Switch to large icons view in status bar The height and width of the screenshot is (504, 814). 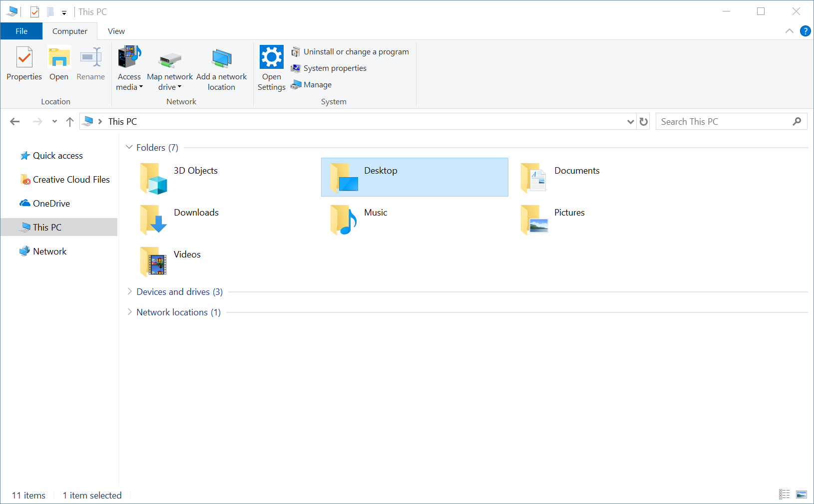point(802,495)
